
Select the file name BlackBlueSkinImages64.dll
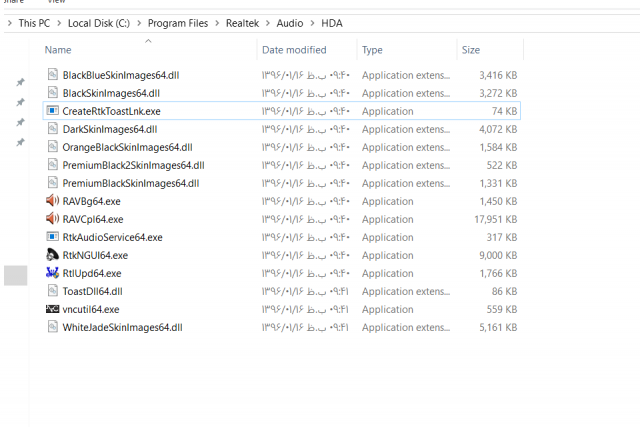tap(121, 75)
